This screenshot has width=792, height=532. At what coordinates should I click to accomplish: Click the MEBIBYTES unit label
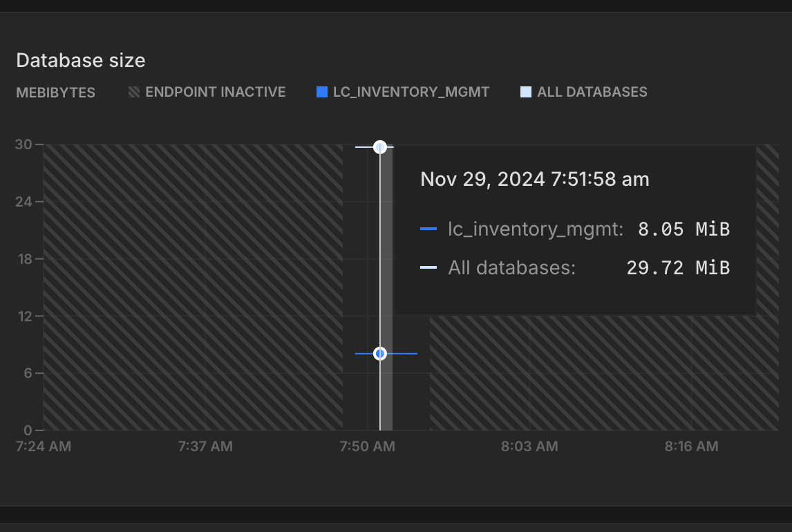coord(56,93)
